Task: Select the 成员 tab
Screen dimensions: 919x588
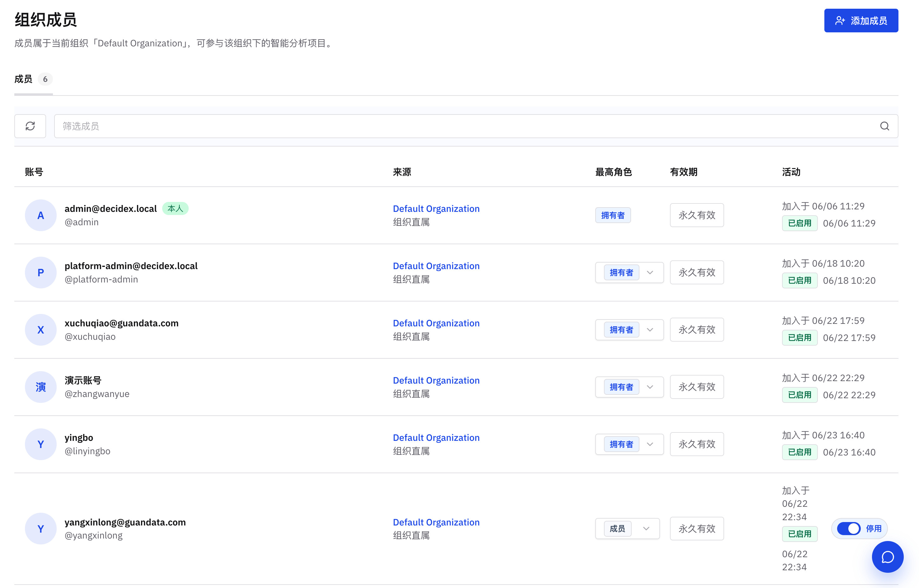Action: (33, 79)
